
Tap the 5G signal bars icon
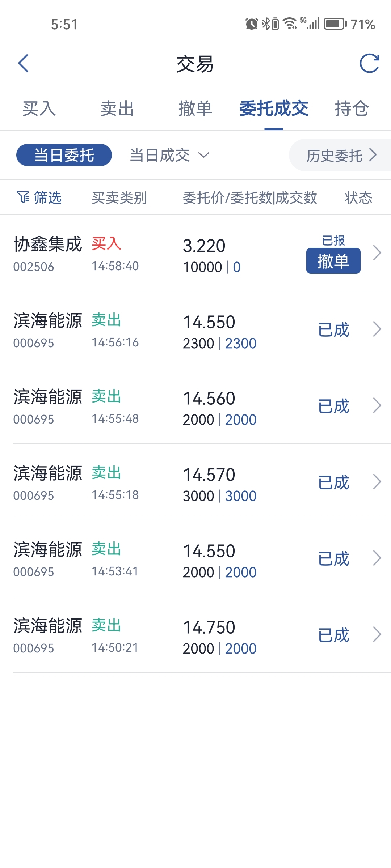[311, 24]
